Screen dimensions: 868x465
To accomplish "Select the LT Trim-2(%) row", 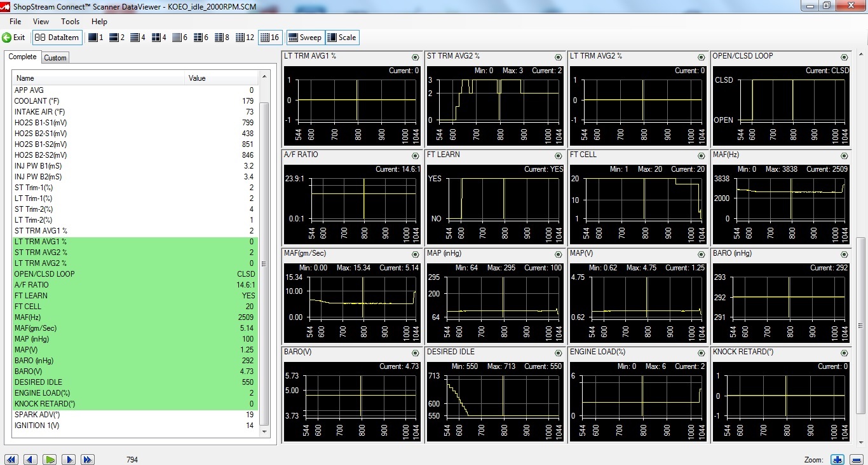I will (135, 220).
